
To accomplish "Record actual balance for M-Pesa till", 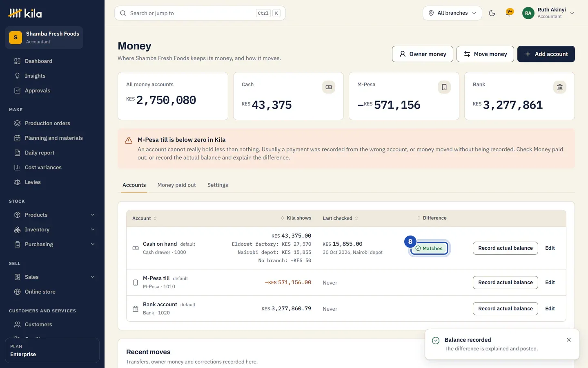I will [x=506, y=283].
